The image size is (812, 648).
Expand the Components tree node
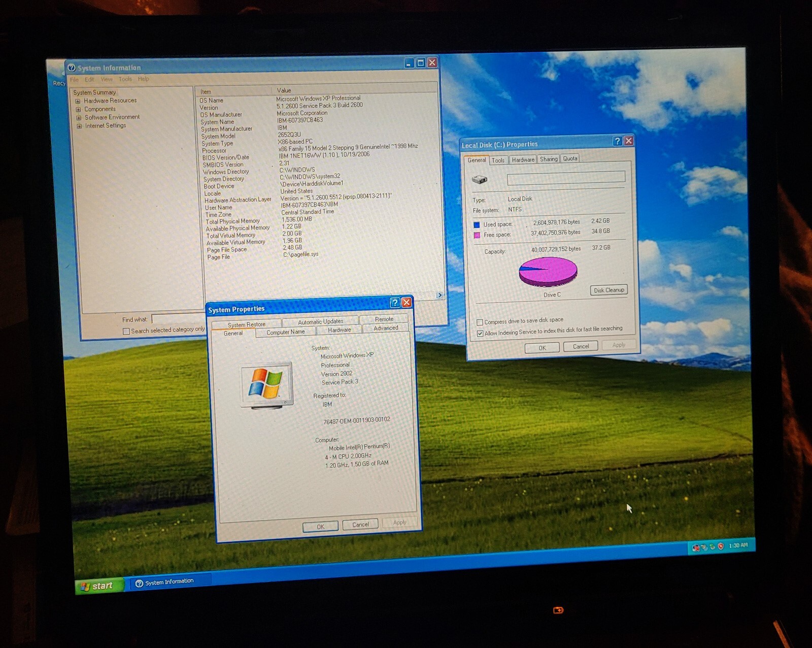tap(78, 109)
